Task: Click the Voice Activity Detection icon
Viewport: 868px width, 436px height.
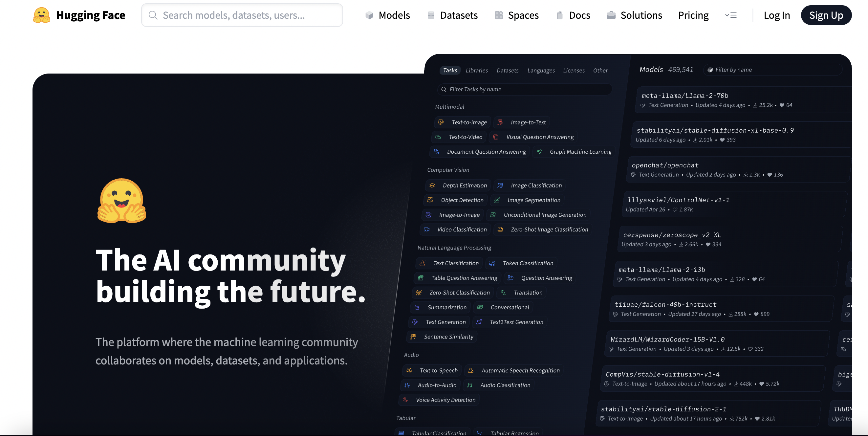Action: click(x=405, y=400)
